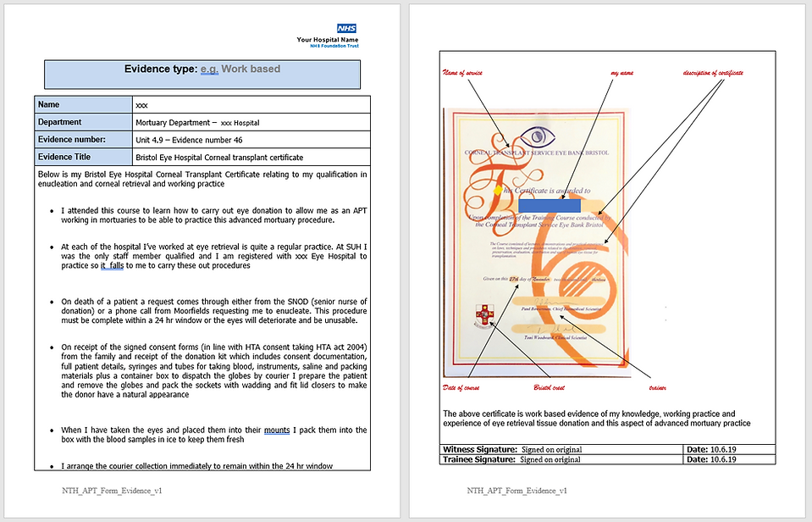Click 'Witness Signature: Signed on original' cell
This screenshot has width=812, height=522.
pyautogui.click(x=562, y=449)
